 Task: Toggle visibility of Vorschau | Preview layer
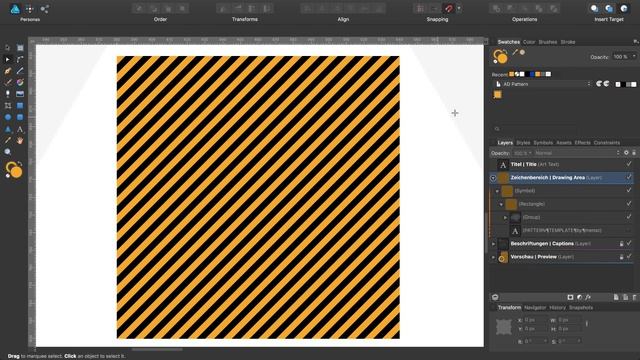pyautogui.click(x=629, y=256)
